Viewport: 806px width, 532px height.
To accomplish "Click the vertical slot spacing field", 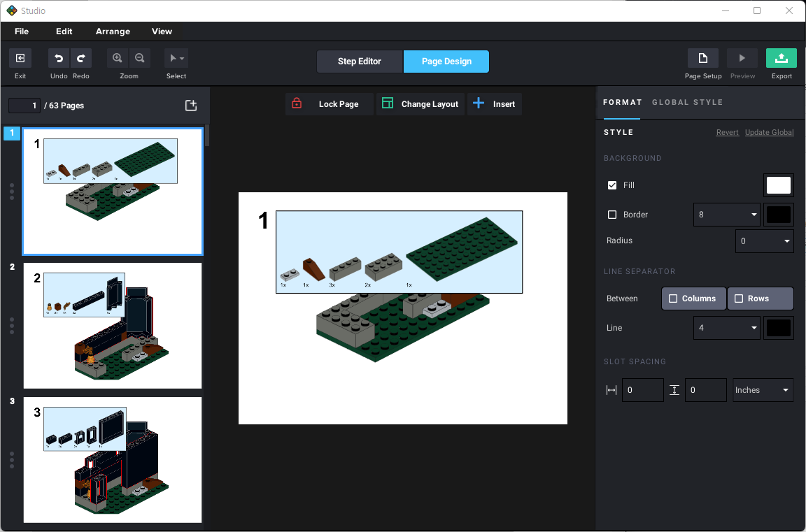I will (705, 390).
